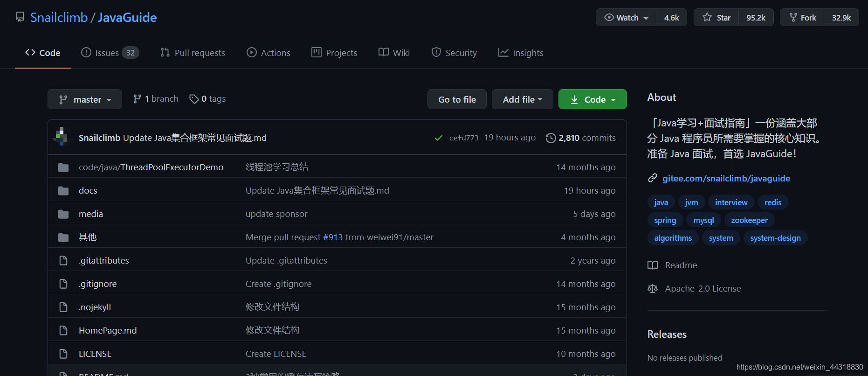Viewport: 868px width, 376px height.
Task: Click the file icon beside .gitignore
Action: (x=63, y=284)
